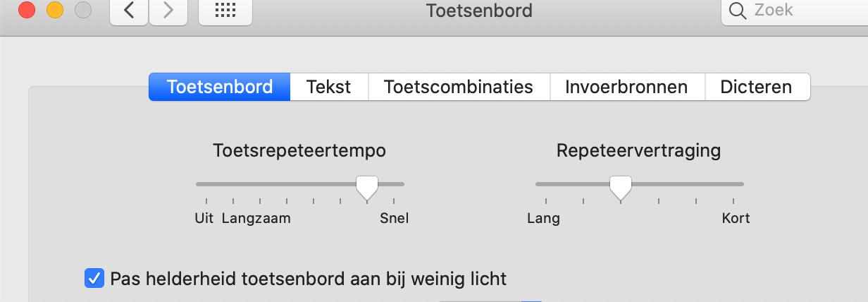The image size is (868, 302).
Task: Set Toetsrepeteertempo to the Snel end
Action: tap(395, 184)
